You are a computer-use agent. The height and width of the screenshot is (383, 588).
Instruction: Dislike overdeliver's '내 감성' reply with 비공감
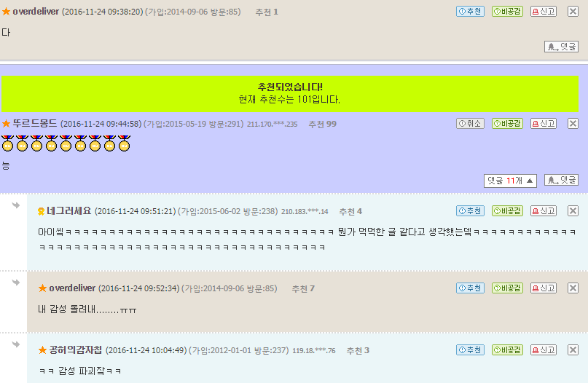507,288
